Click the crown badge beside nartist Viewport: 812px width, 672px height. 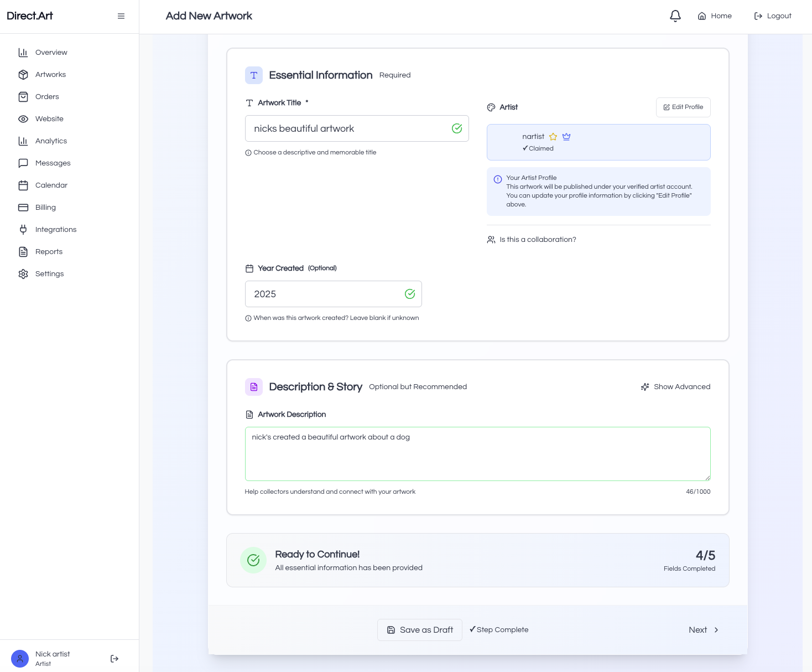566,136
